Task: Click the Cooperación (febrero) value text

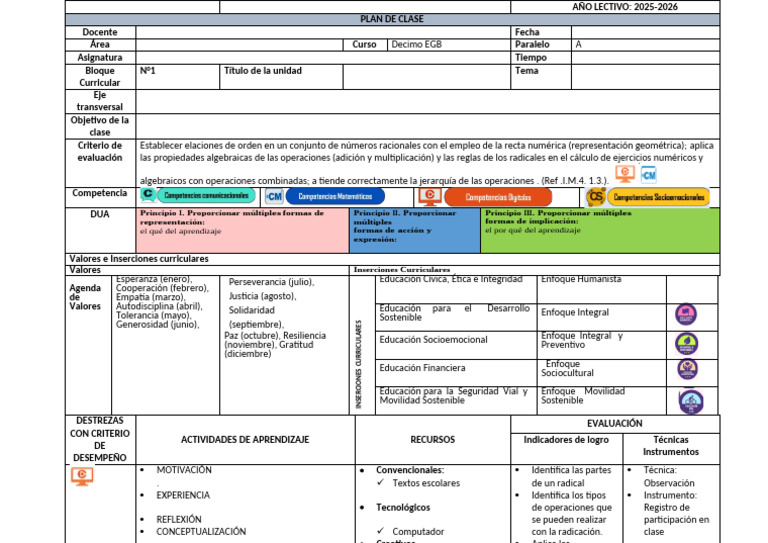Action: pyautogui.click(x=162, y=288)
